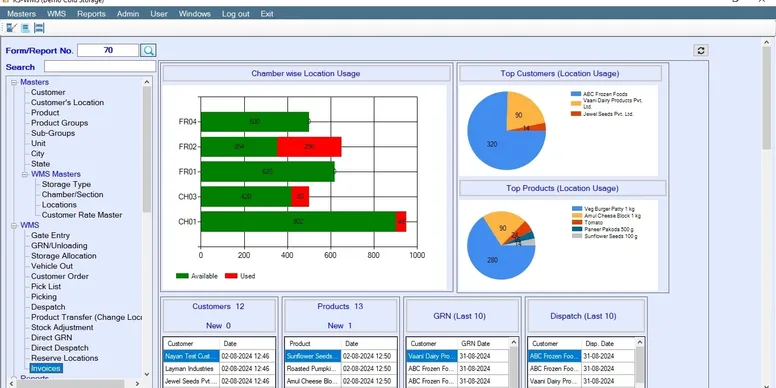Open the Reports menu
Image resolution: width=776 pixels, height=388 pixels.
point(91,14)
